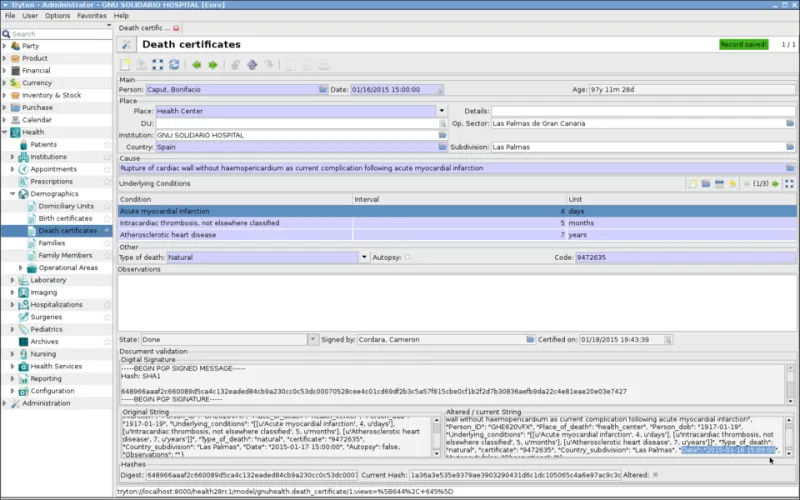Toggle favorite star for Appointments

(107, 169)
